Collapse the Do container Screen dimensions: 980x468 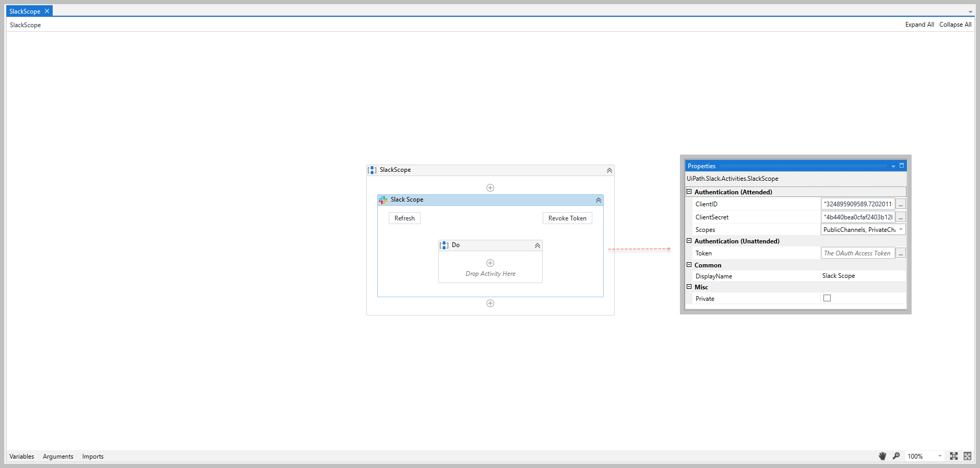tap(537, 245)
